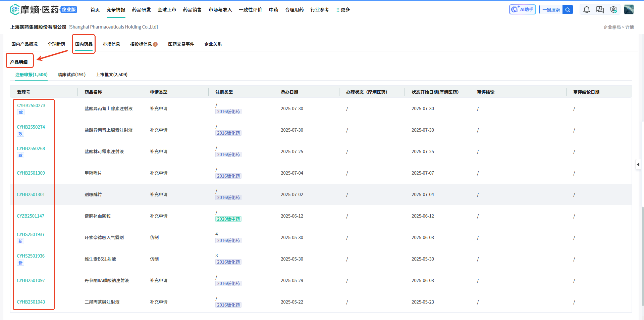This screenshot has height=320, width=644.
Task: Switch to 医药交易事件 tab
Action: tap(181, 44)
